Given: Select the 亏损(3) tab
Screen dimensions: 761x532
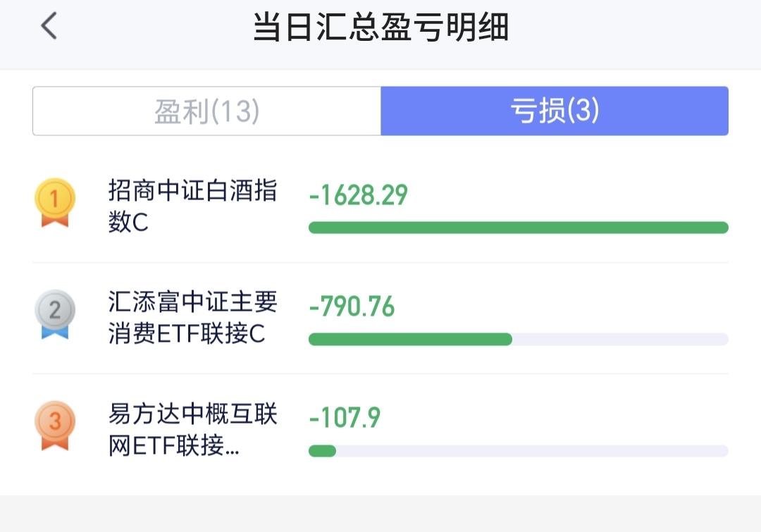Looking at the screenshot, I should click(555, 111).
